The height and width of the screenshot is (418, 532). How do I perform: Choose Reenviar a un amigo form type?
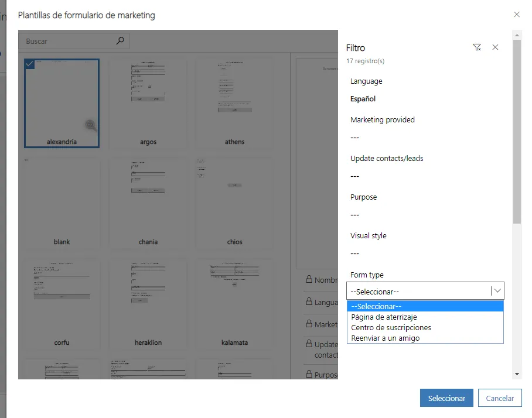(x=425, y=338)
